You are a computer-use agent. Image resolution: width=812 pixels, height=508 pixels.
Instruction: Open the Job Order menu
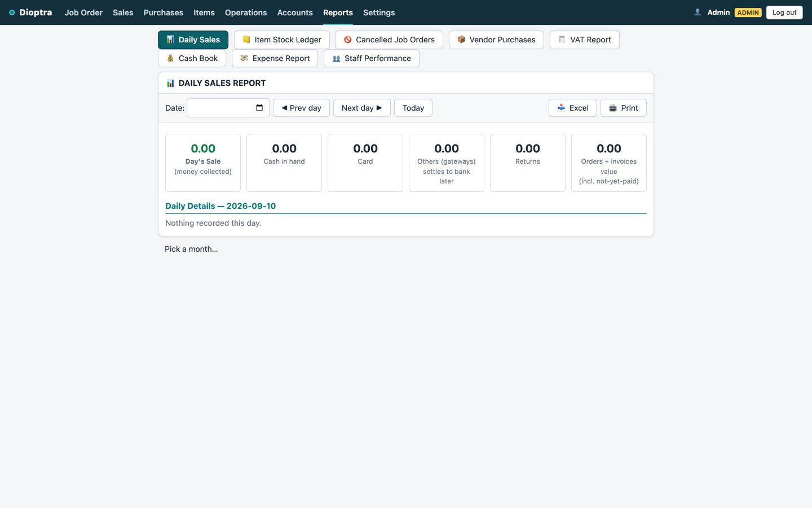click(83, 12)
